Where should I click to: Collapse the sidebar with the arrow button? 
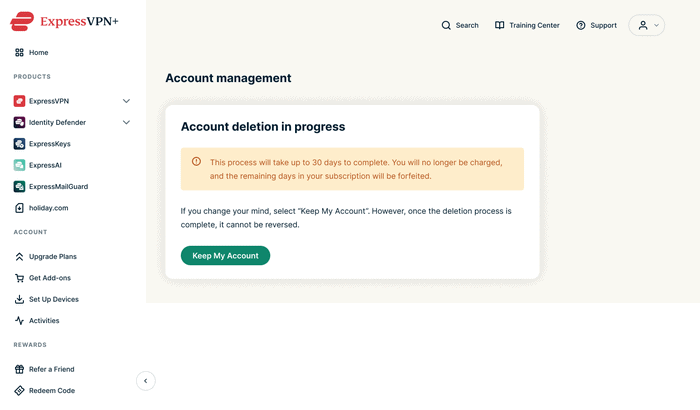click(146, 381)
